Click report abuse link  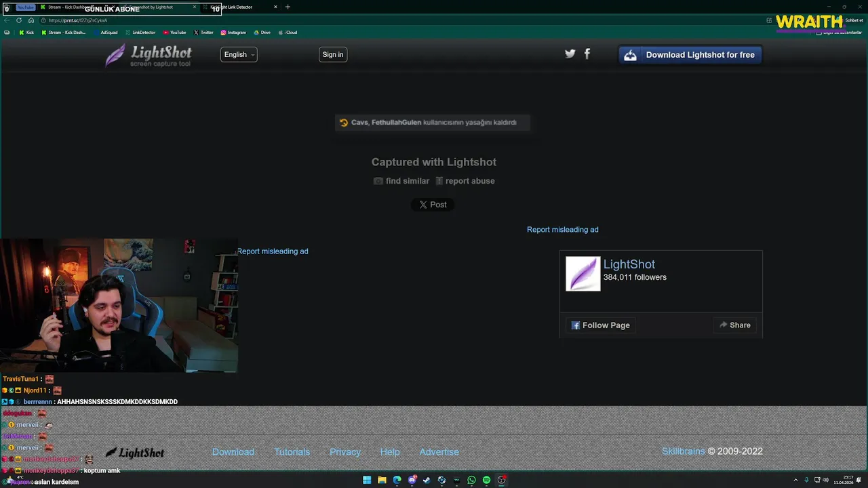pyautogui.click(x=470, y=181)
